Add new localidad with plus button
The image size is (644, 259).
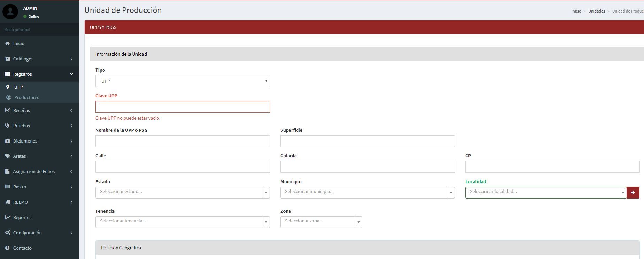pos(633,193)
